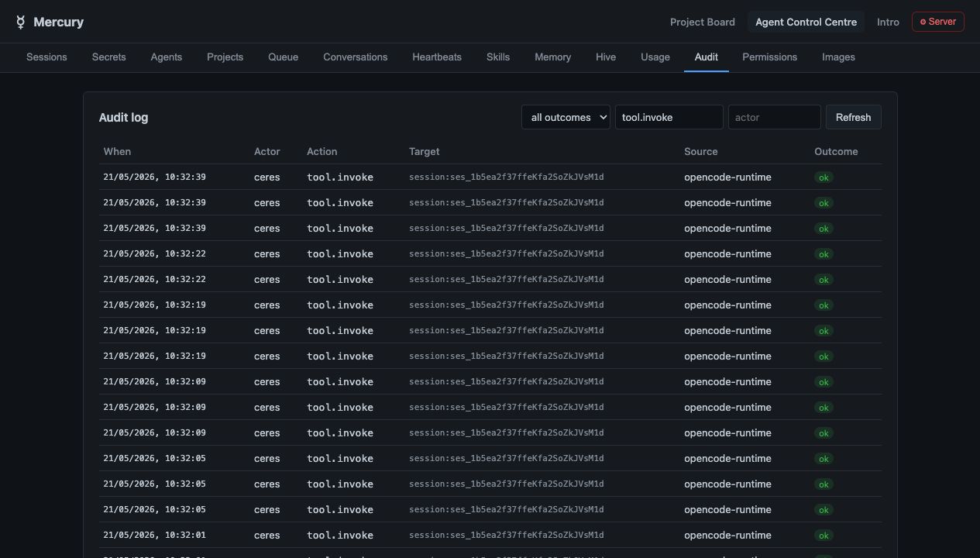Click the Source column header
The image size is (980, 558).
click(701, 152)
